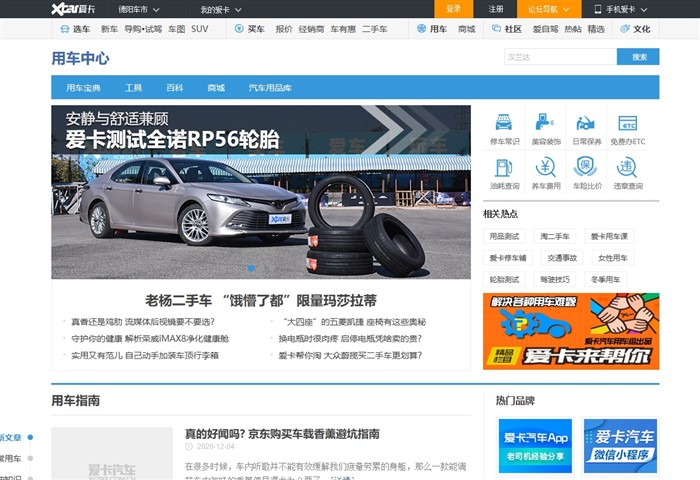
Task: Open article 启停电瓶凭啥卖的贵
Action: tap(350, 339)
